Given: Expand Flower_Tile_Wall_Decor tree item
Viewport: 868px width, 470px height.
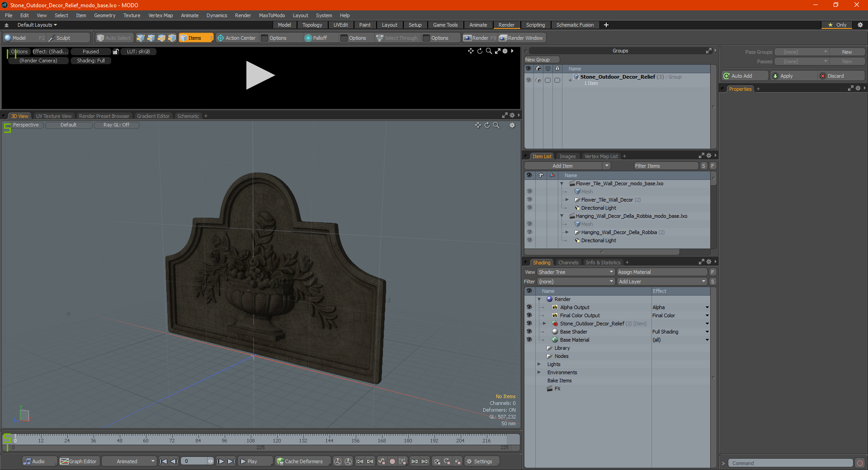Looking at the screenshot, I should click(x=567, y=200).
